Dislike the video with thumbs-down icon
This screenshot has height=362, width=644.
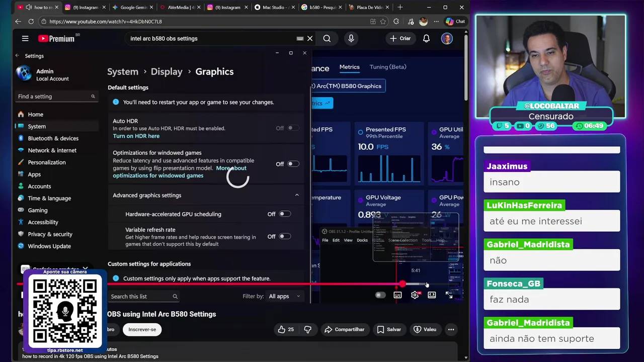click(308, 329)
